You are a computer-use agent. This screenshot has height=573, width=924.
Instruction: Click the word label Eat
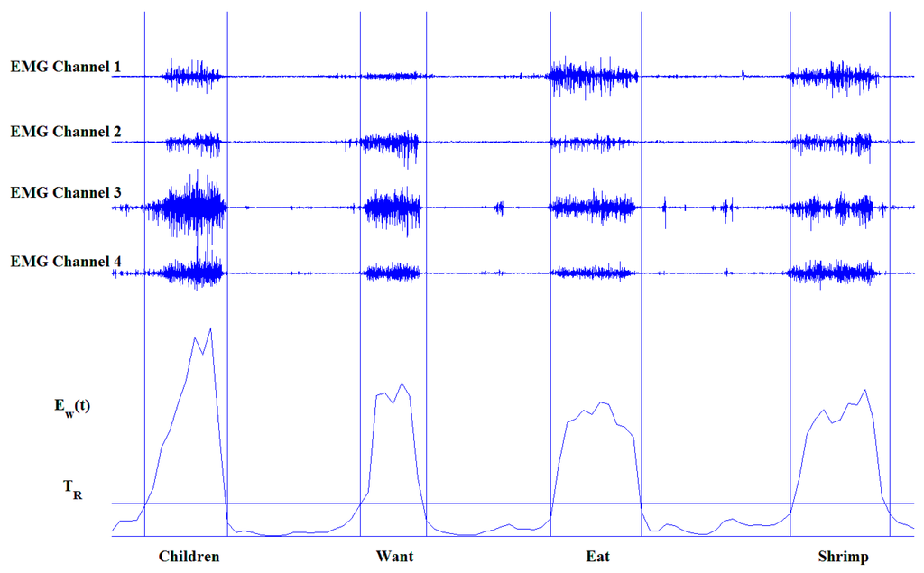pyautogui.click(x=597, y=557)
